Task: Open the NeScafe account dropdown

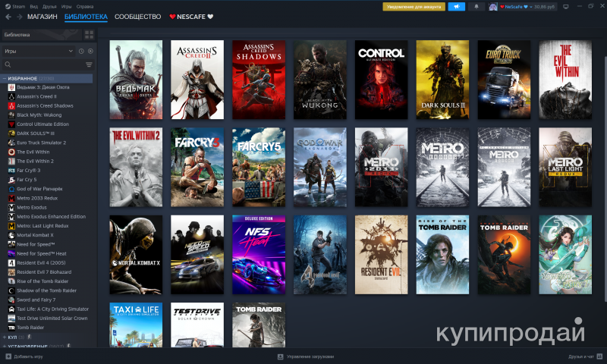Action: pos(527,7)
